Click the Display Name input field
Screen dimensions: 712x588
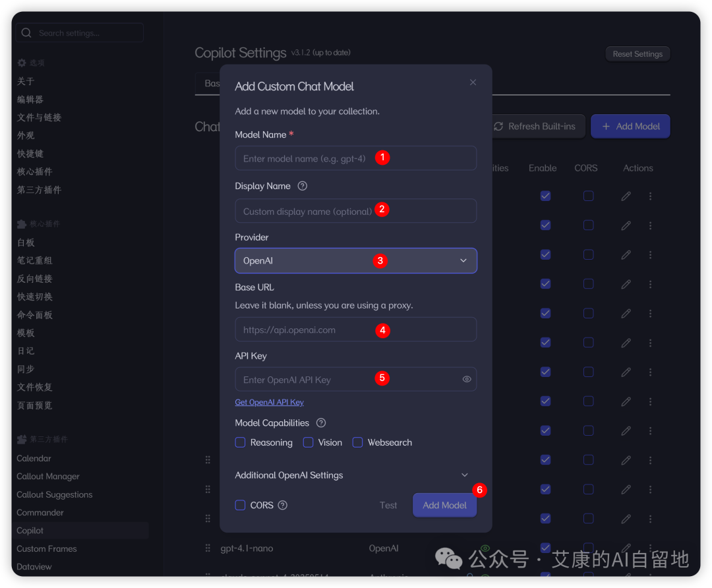click(355, 211)
